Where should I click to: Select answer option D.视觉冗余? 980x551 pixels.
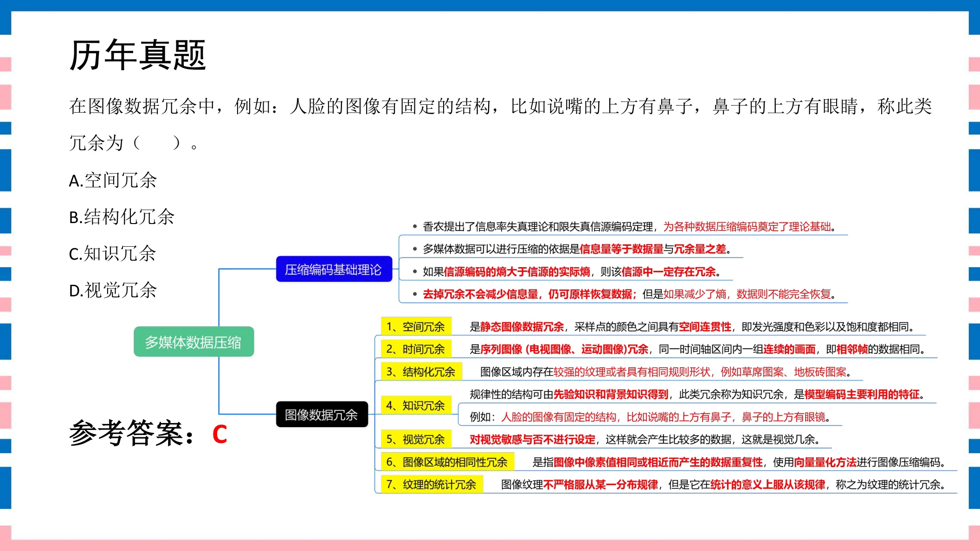[x=113, y=290]
